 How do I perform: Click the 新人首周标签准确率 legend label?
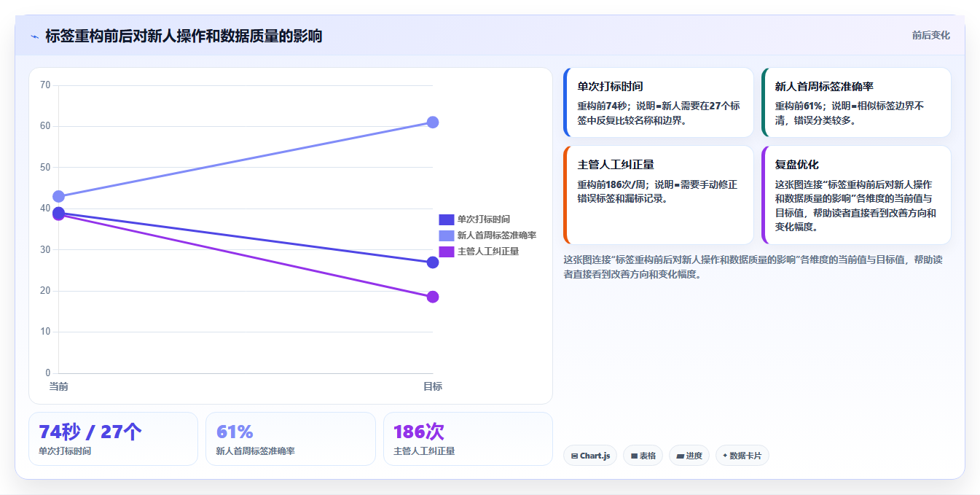click(496, 235)
